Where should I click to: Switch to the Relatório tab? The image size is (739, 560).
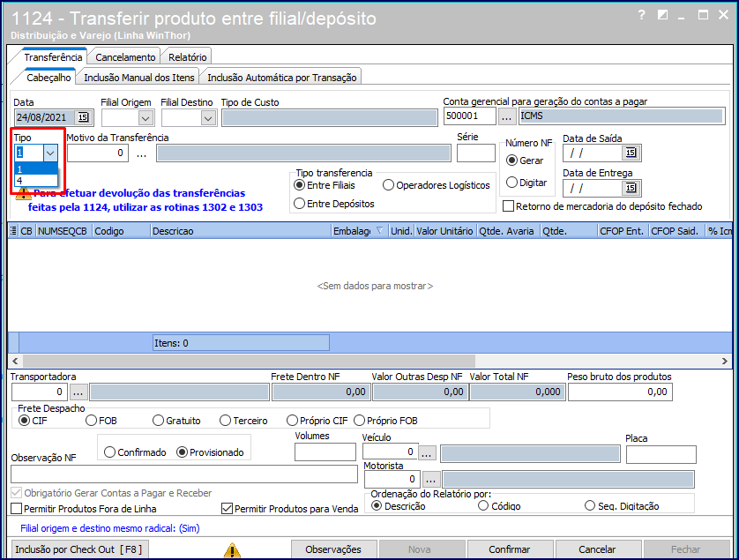pos(188,57)
